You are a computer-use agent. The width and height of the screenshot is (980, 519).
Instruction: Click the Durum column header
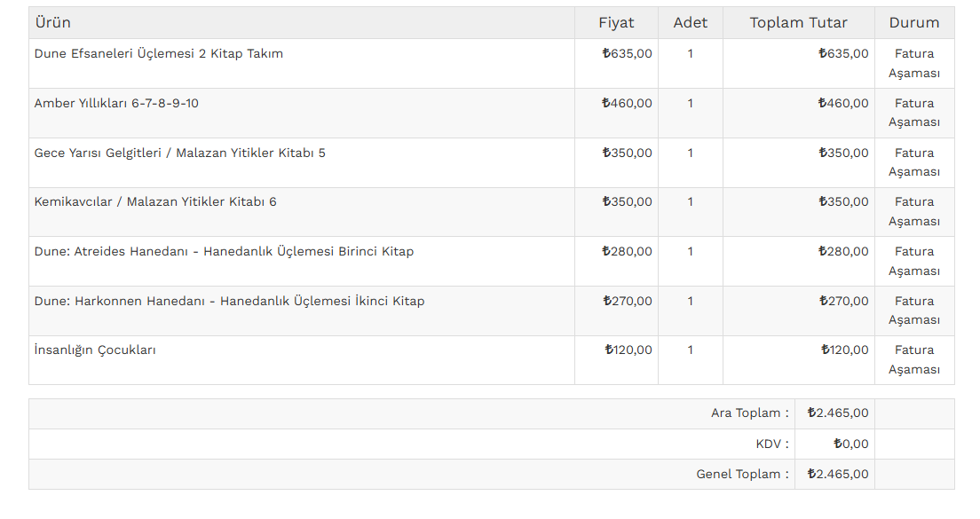click(x=913, y=23)
